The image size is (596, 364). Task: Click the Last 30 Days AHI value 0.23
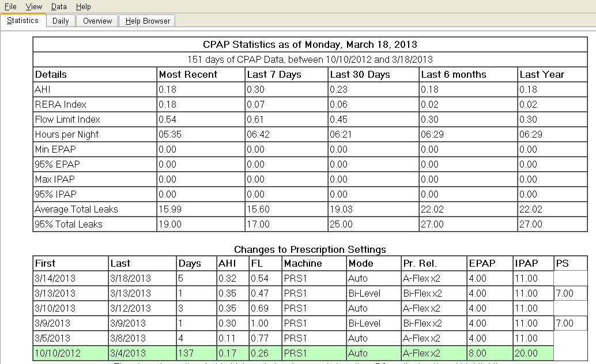339,89
